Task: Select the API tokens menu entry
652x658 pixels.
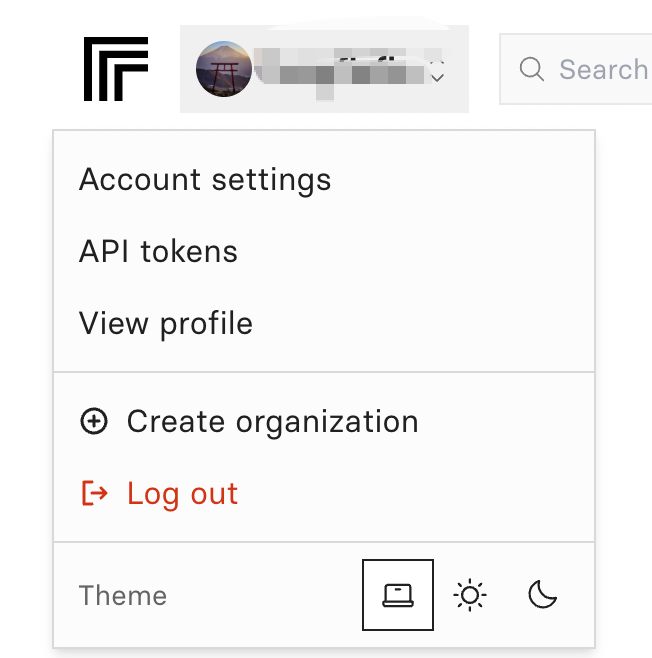Action: tap(158, 252)
